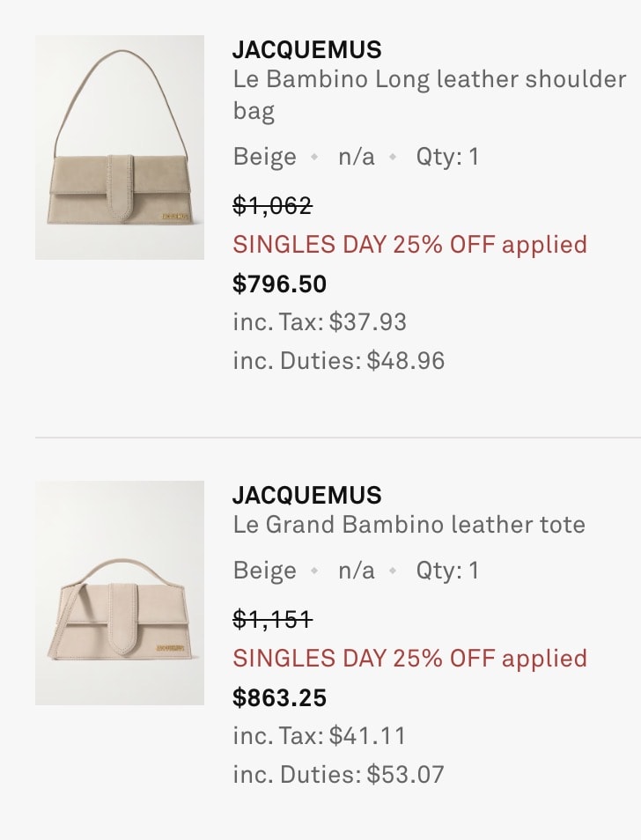The width and height of the screenshot is (641, 840).
Task: Open Le Bambino Long leather shoulder bag title
Action: coord(430,95)
